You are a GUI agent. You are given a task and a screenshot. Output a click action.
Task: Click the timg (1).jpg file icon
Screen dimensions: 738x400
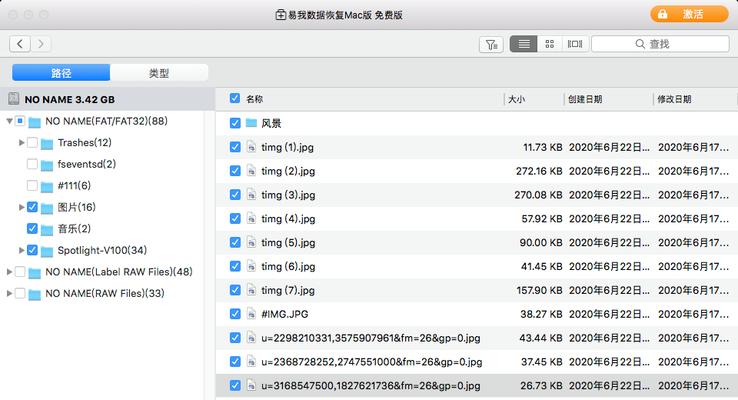[x=251, y=147]
